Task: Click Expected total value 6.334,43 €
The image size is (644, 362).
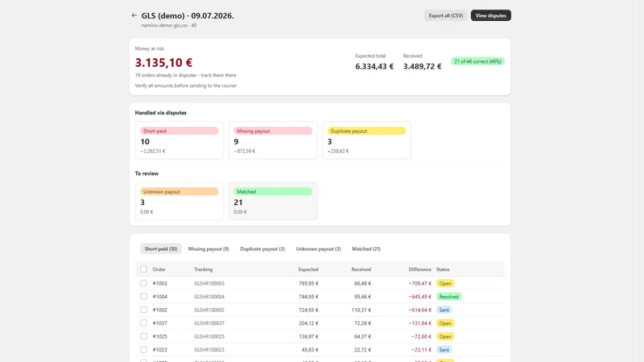Action: (x=374, y=67)
